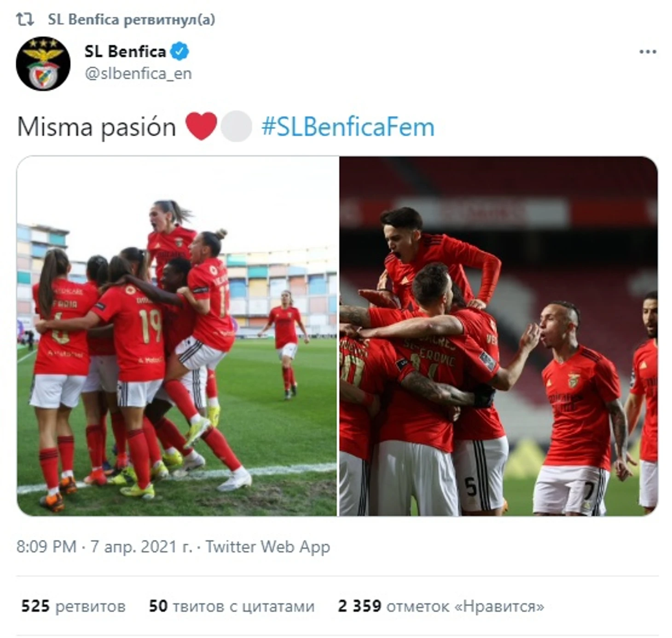Open the SL Benfica ретвитнул(а) label
The image size is (672, 638).
pyautogui.click(x=132, y=19)
